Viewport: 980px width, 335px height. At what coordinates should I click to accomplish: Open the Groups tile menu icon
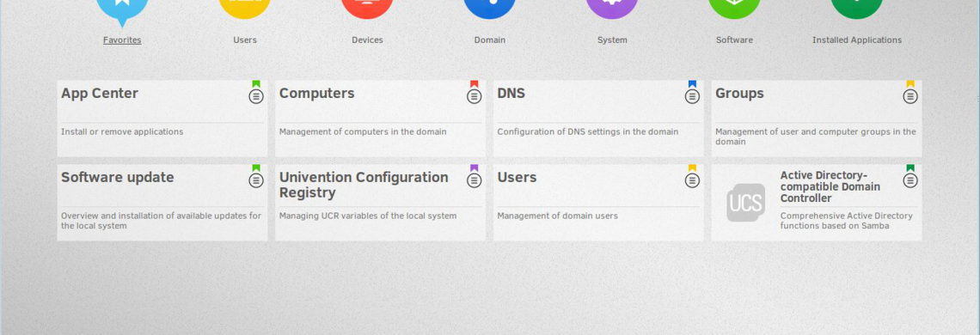[910, 96]
